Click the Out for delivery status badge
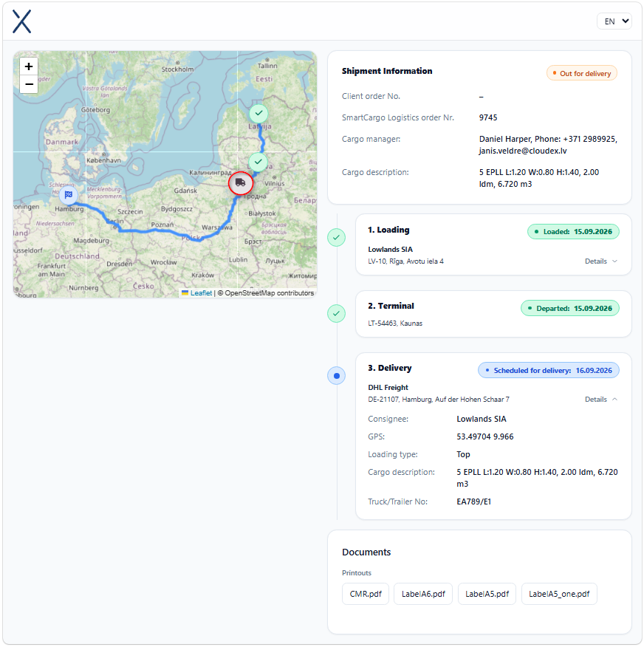 [x=582, y=73]
